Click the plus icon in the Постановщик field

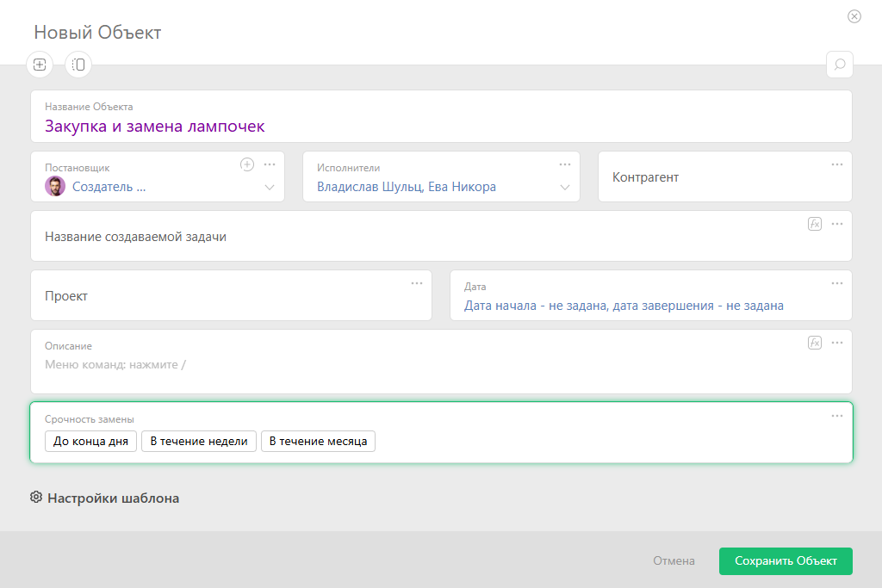[247, 164]
